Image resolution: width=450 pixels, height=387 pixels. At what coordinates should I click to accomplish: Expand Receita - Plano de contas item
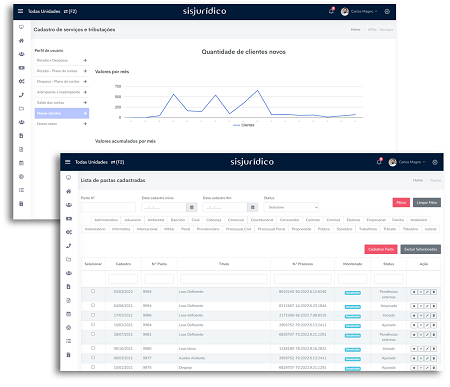(62, 71)
